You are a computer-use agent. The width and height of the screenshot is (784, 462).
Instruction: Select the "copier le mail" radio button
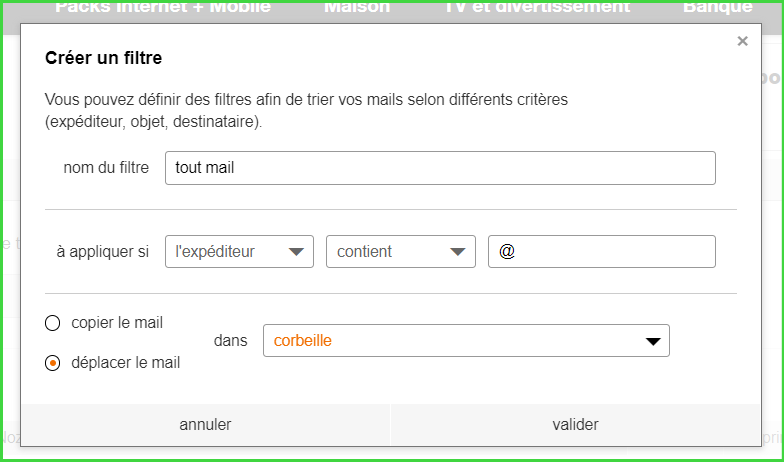click(53, 323)
